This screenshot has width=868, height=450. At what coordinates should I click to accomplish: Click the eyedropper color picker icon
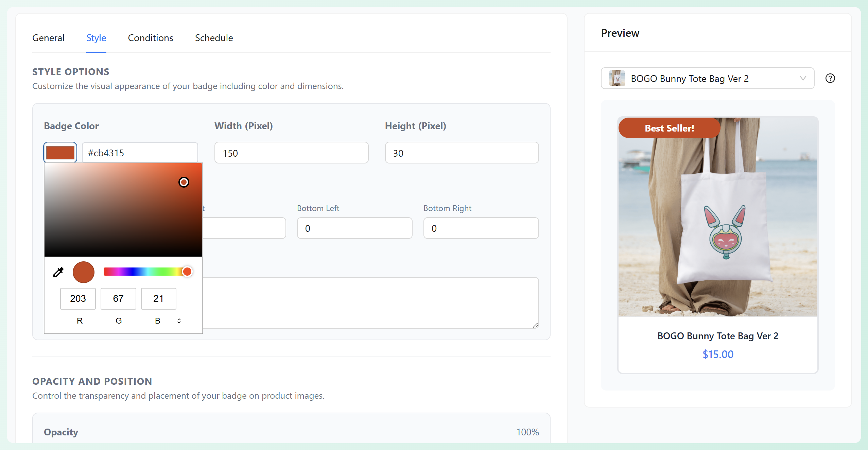tap(58, 272)
